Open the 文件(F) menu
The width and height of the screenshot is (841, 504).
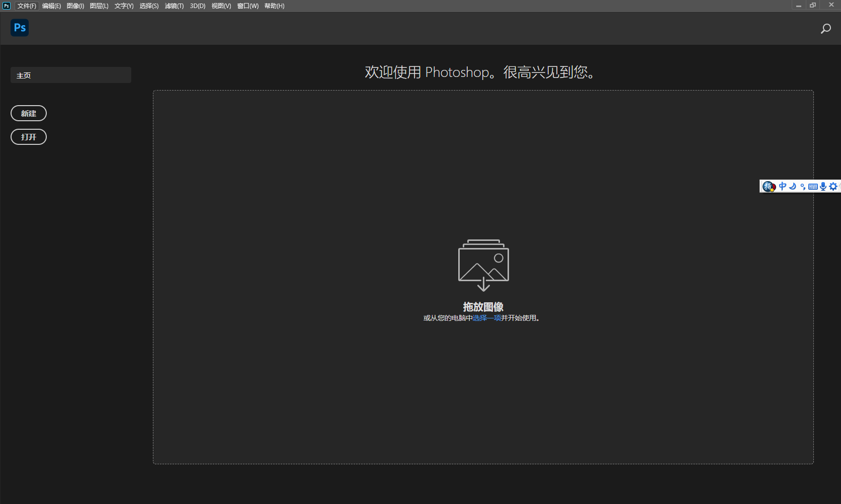point(27,6)
